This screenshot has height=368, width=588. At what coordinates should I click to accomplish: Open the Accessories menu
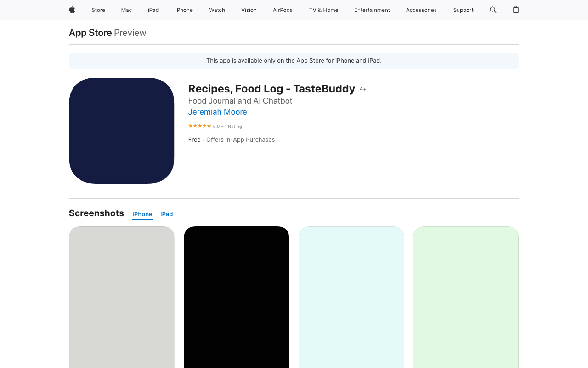click(421, 10)
